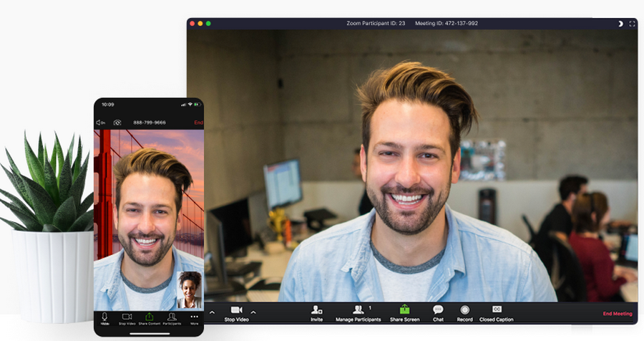
Task: Toggle speaker on the phone top bar
Action: (x=101, y=123)
